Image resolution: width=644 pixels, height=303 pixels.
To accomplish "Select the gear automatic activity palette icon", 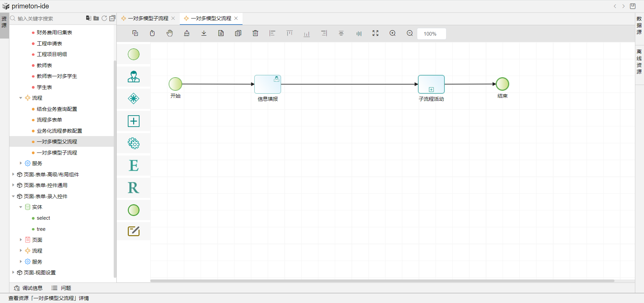I will (133, 143).
